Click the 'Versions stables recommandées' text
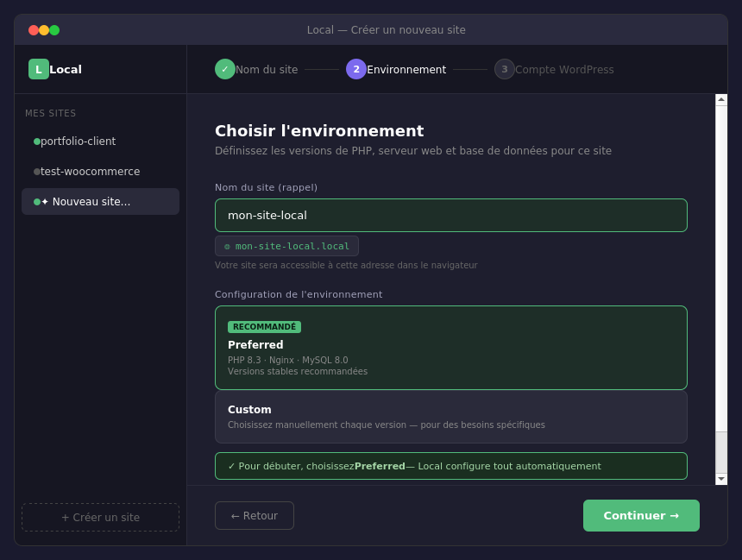Screen dimensions: 742x560 pyautogui.click(x=298, y=372)
